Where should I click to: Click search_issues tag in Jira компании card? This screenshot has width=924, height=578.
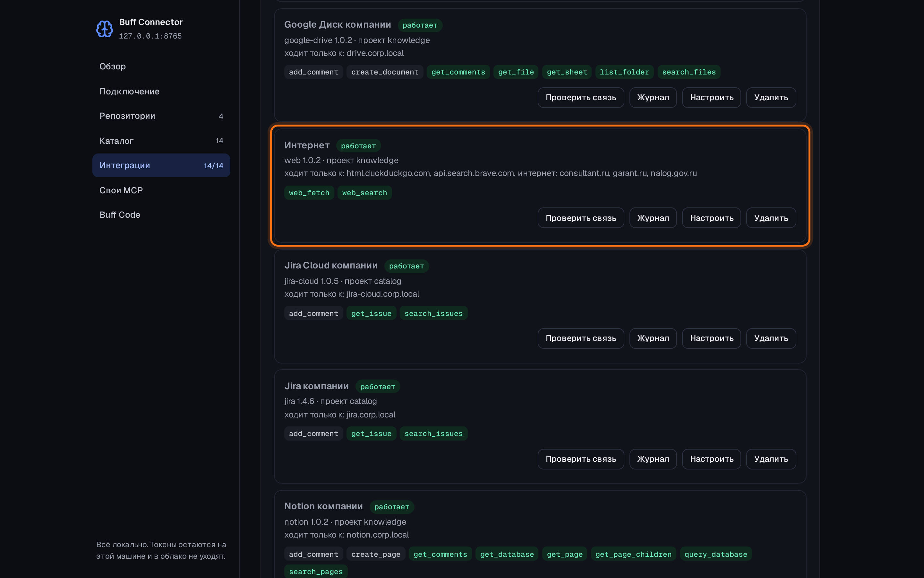tap(433, 433)
